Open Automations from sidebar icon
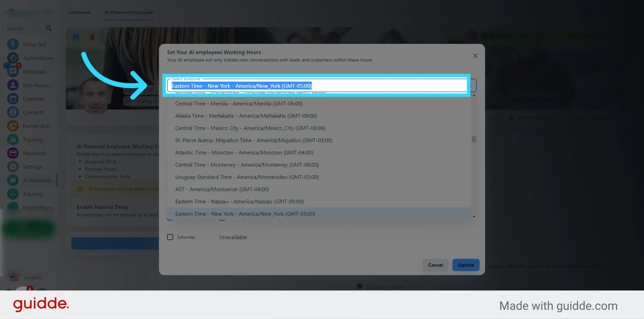 pos(13,58)
